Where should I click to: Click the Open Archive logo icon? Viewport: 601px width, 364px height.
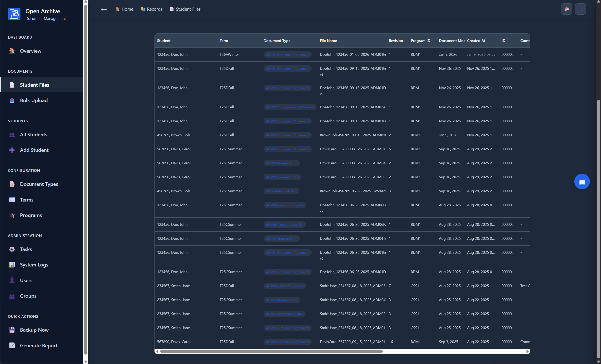click(x=14, y=14)
